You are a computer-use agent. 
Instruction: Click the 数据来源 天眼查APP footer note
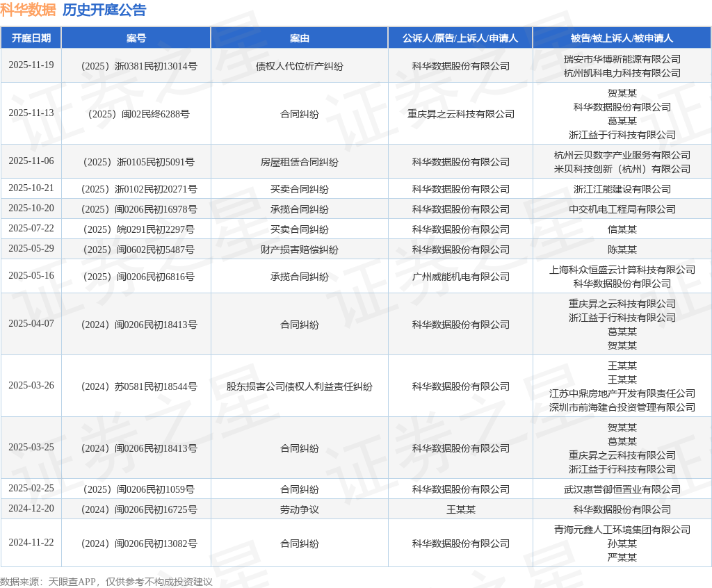(x=106, y=582)
